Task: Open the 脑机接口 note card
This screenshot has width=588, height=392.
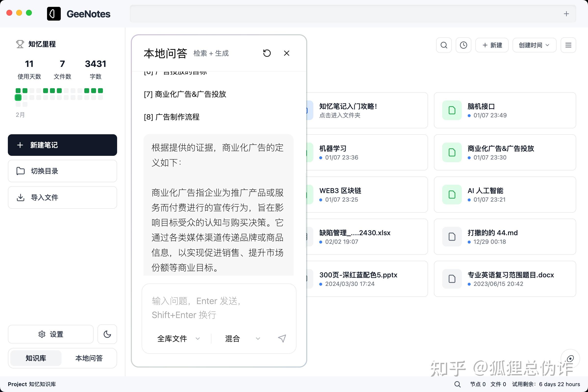Action: pyautogui.click(x=505, y=110)
